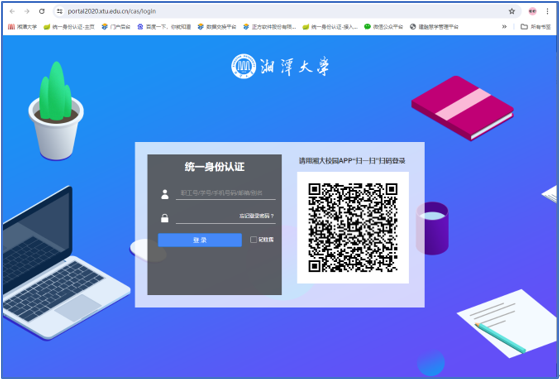Tick the remember me checkbox

[253, 240]
